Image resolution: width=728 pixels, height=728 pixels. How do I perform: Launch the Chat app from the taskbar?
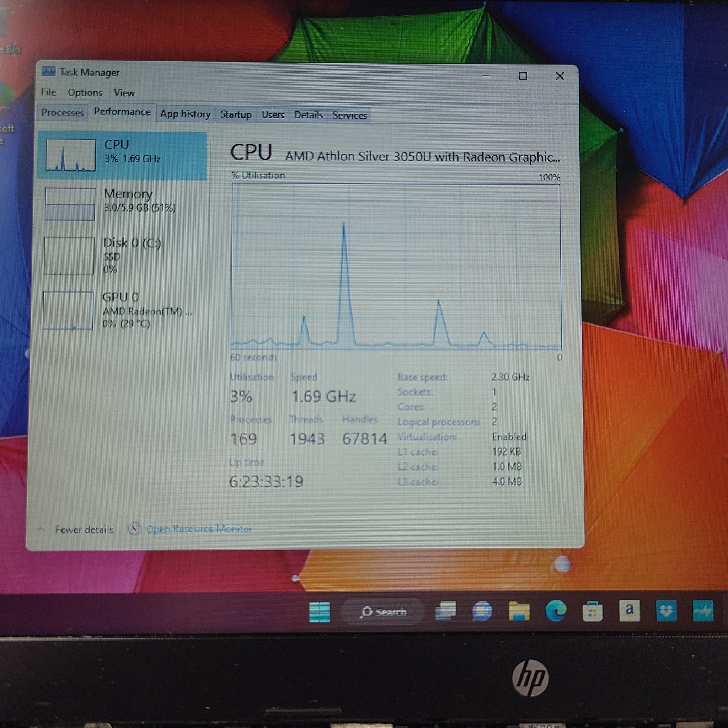pyautogui.click(x=482, y=611)
